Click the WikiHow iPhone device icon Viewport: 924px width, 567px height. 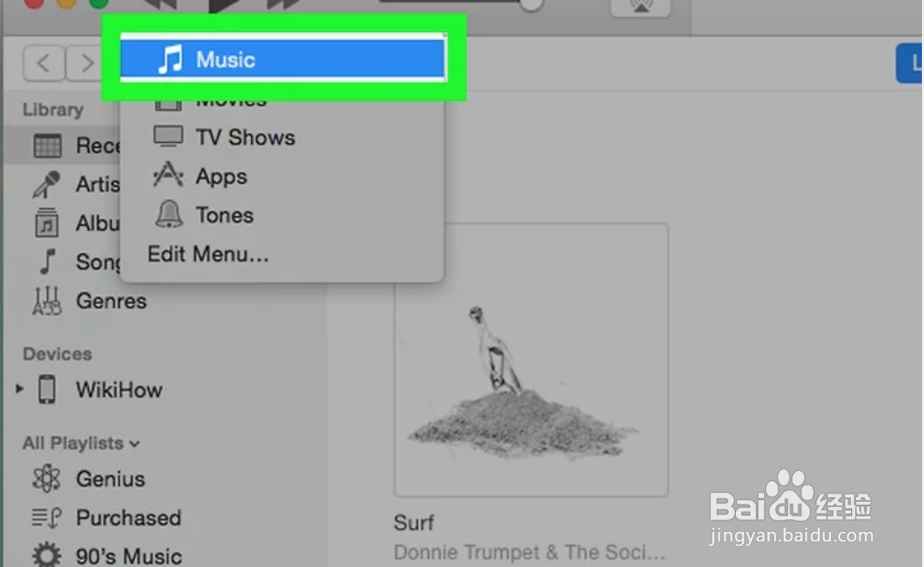coord(47,389)
